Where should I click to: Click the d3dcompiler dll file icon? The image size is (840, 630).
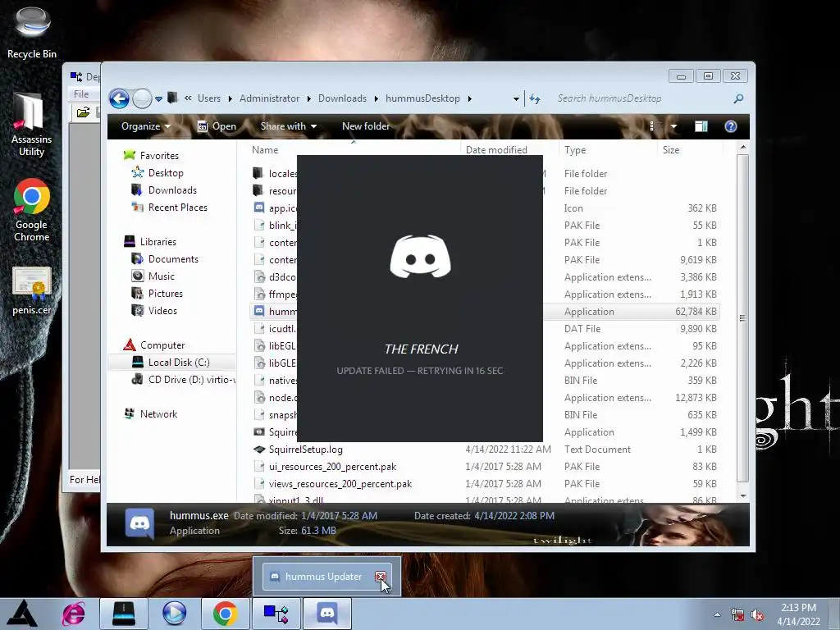coord(259,277)
